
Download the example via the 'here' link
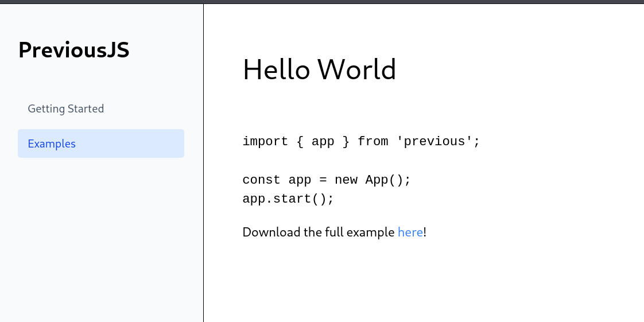(x=410, y=232)
